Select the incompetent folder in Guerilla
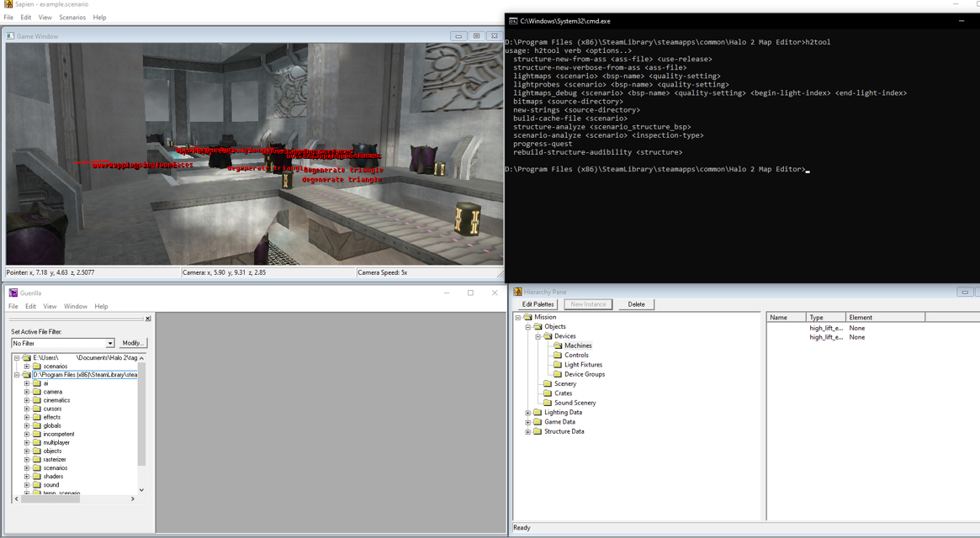Viewport: 980px width, 538px height. click(59, 435)
